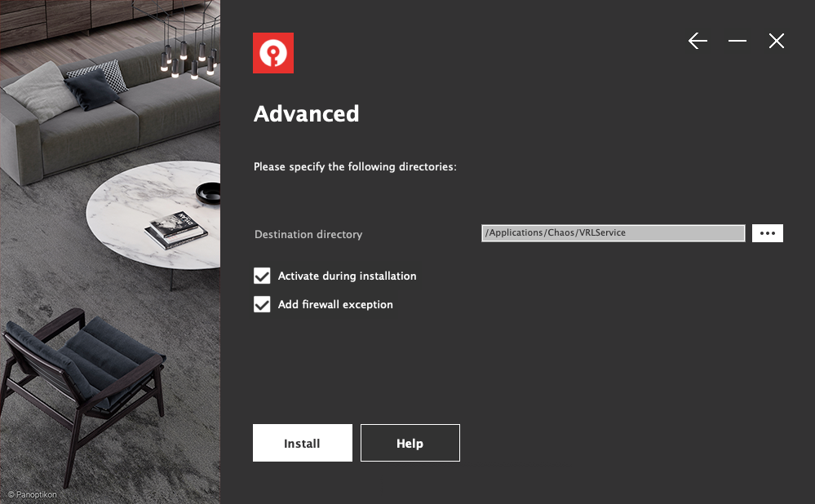Image resolution: width=815 pixels, height=504 pixels.
Task: Click the living room preview image
Action: pyautogui.click(x=110, y=245)
